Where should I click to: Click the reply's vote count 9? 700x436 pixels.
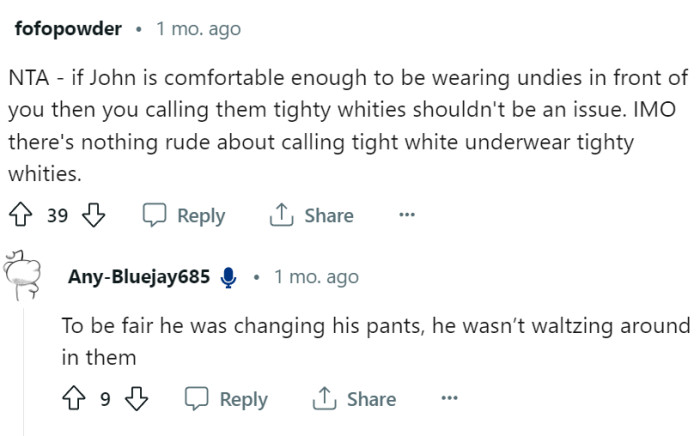click(104, 399)
